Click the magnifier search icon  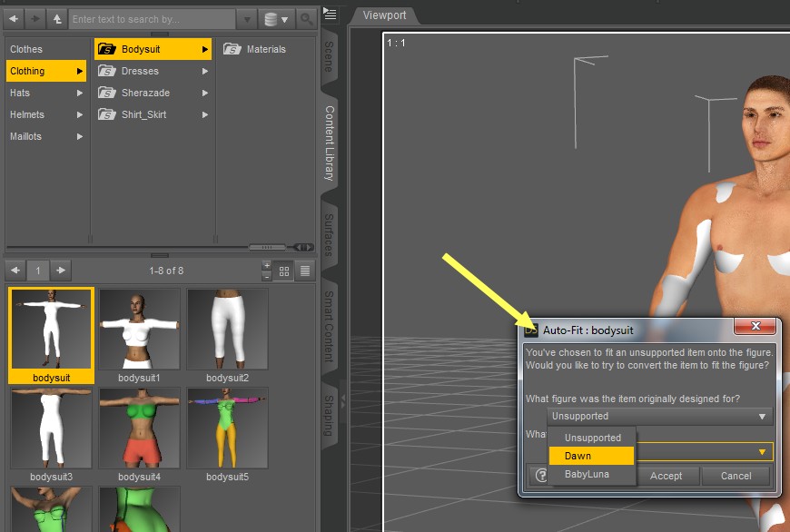pyautogui.click(x=306, y=19)
